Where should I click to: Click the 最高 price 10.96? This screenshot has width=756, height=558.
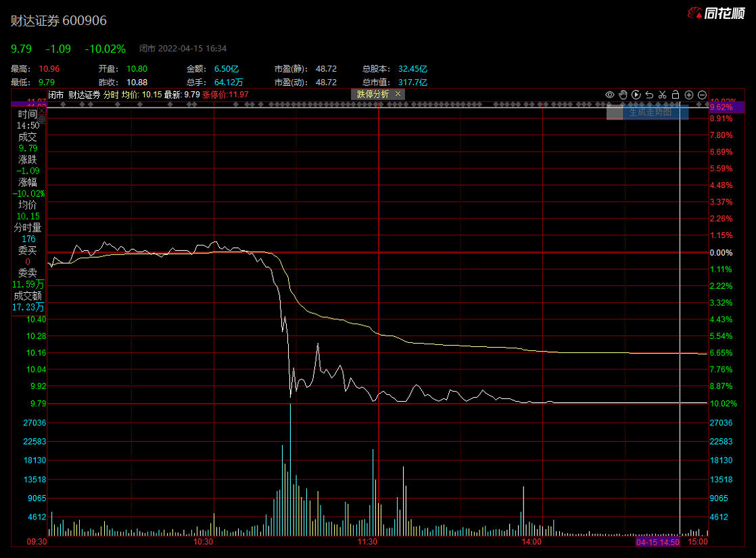pos(49,69)
